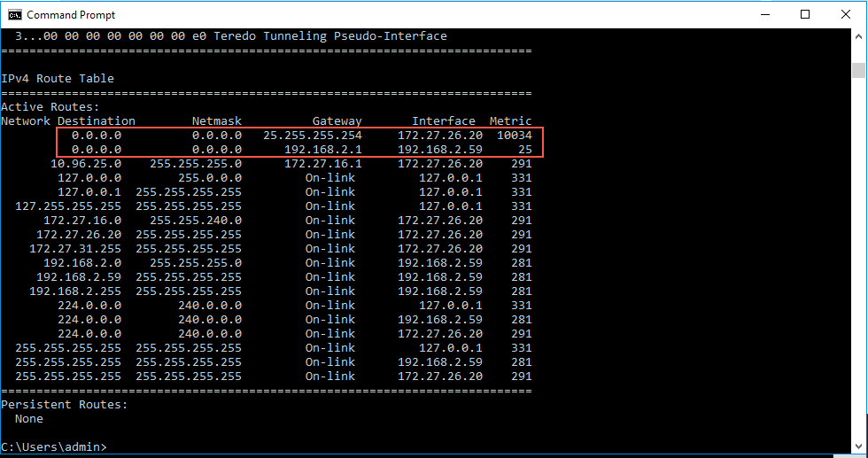Click the scrollbar down arrow

tap(858, 446)
